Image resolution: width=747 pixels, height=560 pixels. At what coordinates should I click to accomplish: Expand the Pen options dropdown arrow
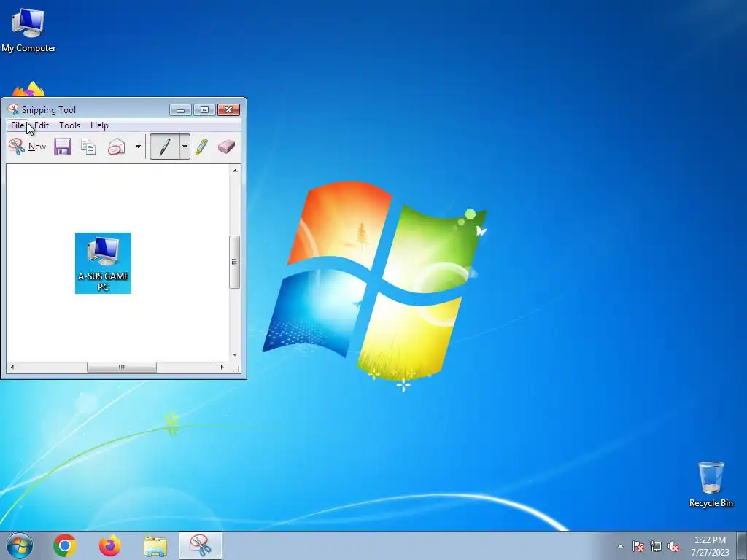click(x=185, y=147)
